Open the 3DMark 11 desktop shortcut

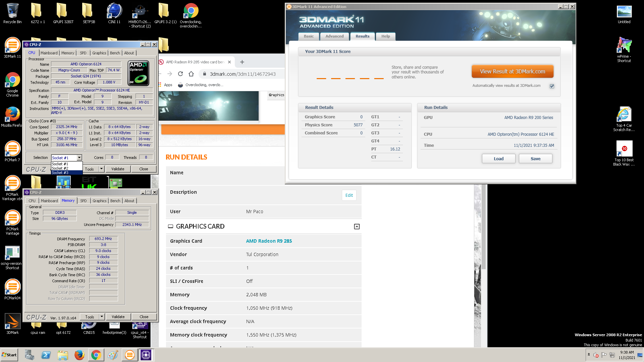tap(12, 48)
